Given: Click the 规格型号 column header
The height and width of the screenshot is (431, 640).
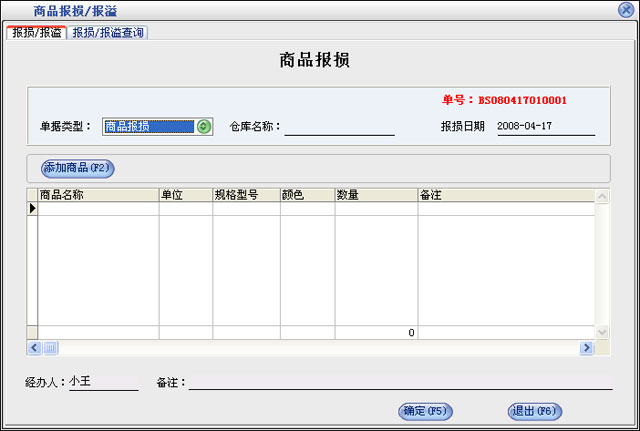Looking at the screenshot, I should (245, 195).
